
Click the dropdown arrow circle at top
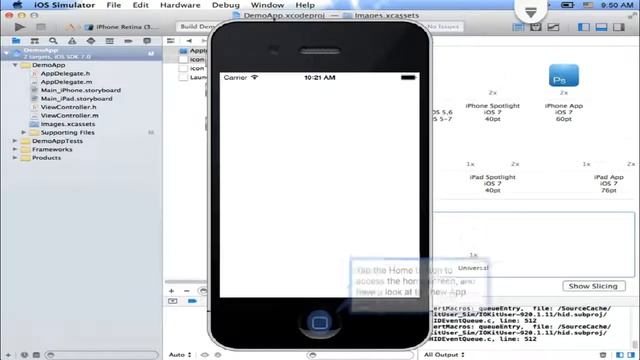click(531, 13)
